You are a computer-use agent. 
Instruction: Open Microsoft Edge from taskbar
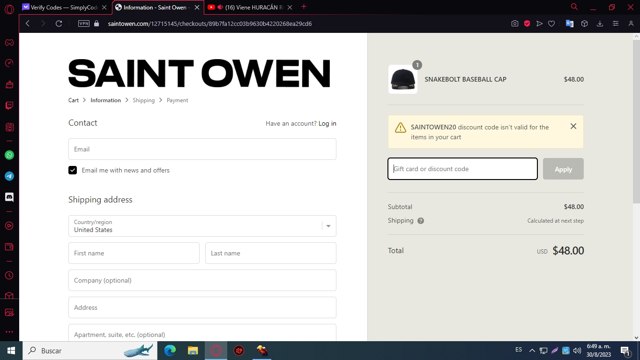[x=170, y=351]
